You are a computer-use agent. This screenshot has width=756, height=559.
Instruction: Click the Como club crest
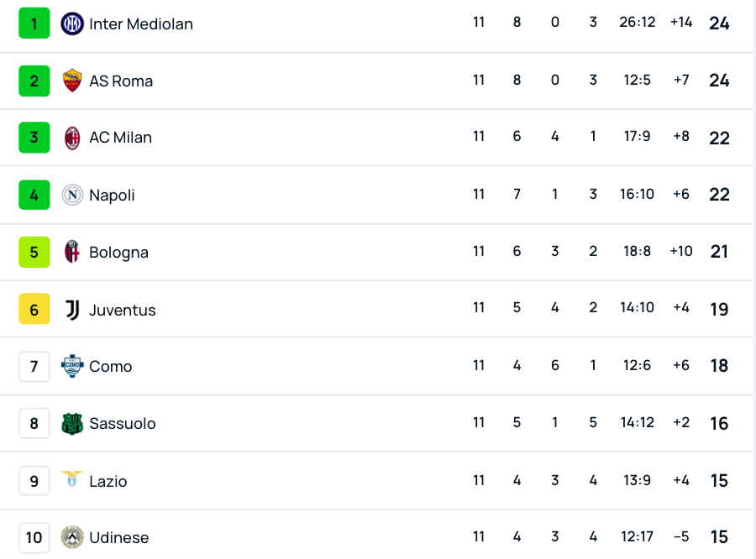point(73,366)
